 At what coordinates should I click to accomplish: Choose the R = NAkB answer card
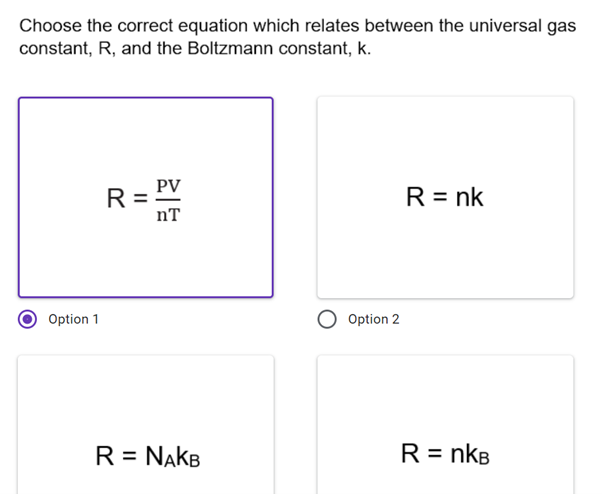click(146, 425)
